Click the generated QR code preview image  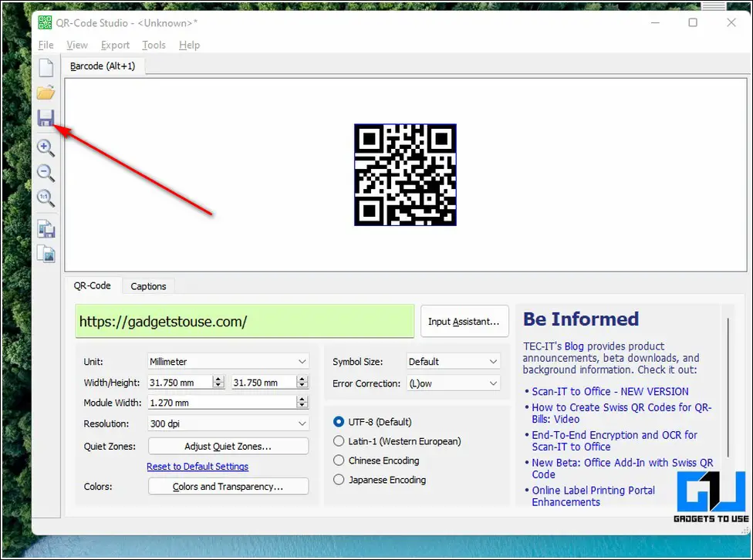pos(405,175)
